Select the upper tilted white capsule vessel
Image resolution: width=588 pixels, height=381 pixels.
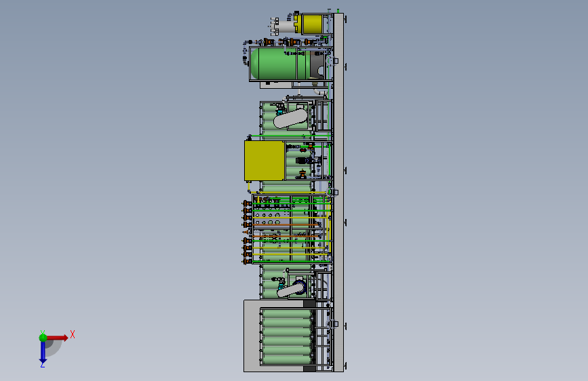pyautogui.click(x=291, y=118)
